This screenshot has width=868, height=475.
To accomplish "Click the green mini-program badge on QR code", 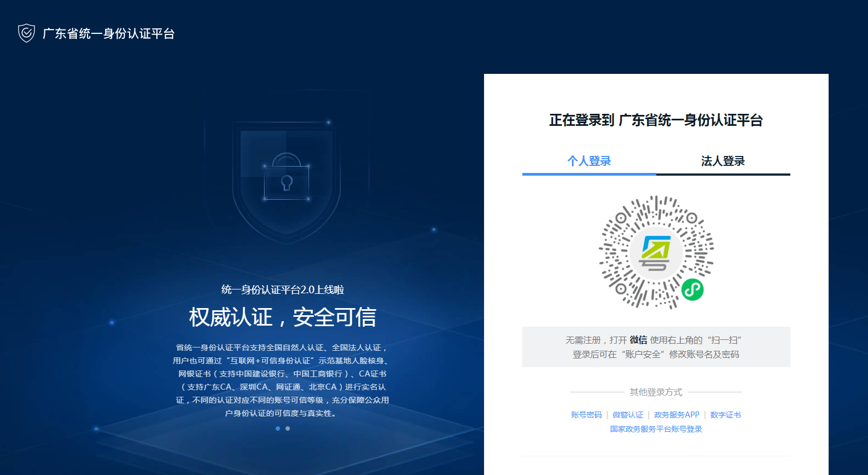I will (x=692, y=289).
